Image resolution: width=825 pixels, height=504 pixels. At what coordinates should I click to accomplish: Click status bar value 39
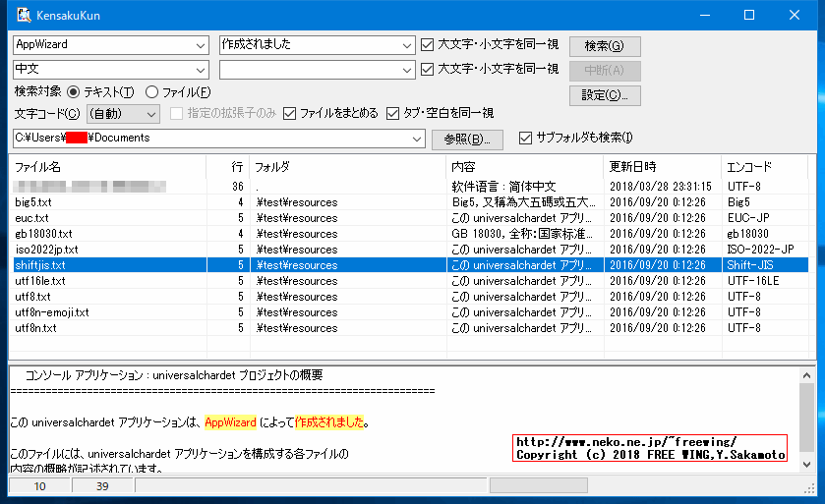click(x=102, y=486)
